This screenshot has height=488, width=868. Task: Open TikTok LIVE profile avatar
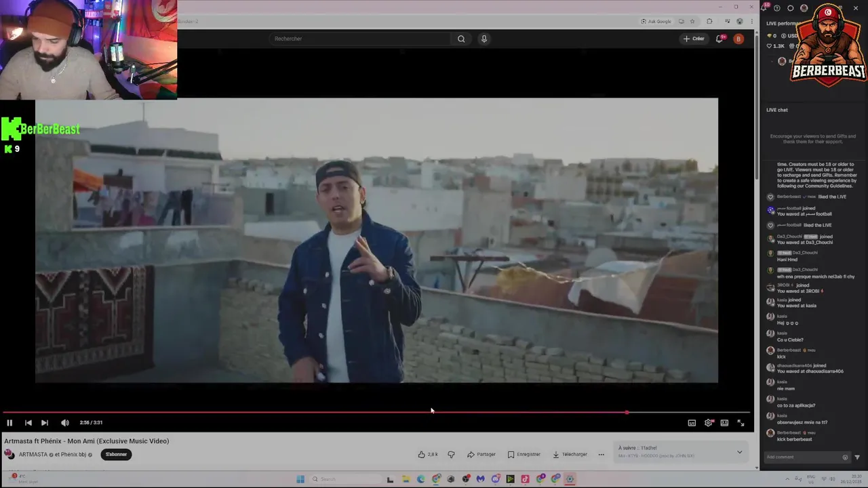click(x=804, y=8)
